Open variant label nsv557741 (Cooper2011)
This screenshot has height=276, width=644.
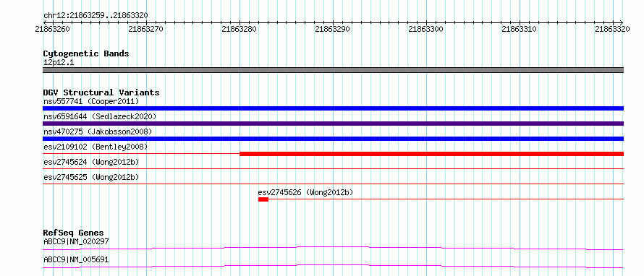click(x=91, y=101)
